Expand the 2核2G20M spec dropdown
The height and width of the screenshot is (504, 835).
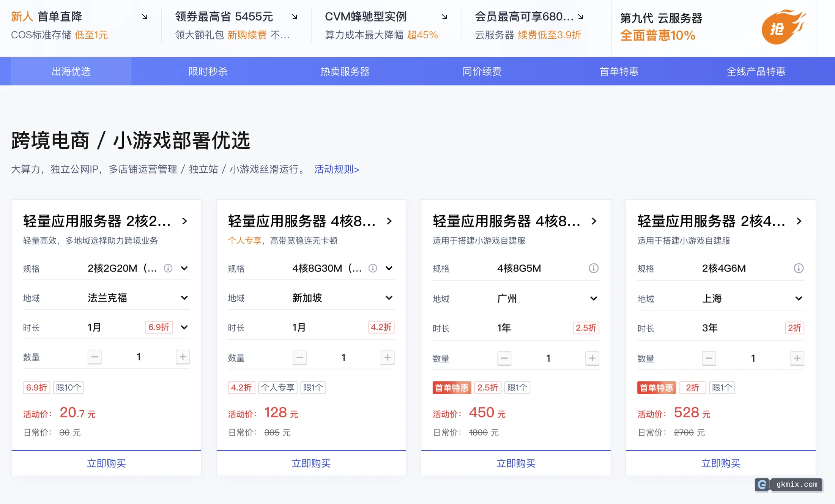click(184, 268)
